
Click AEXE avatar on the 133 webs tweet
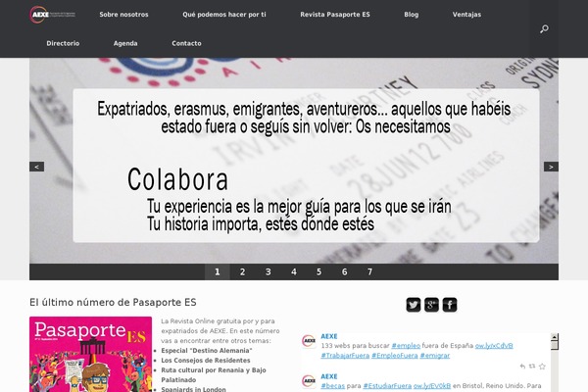[309, 341]
